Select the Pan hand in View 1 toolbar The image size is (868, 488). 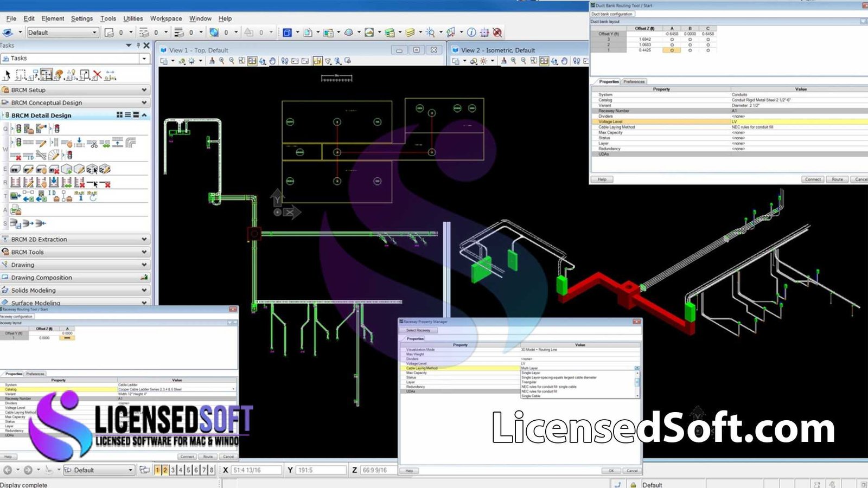pos(272,61)
